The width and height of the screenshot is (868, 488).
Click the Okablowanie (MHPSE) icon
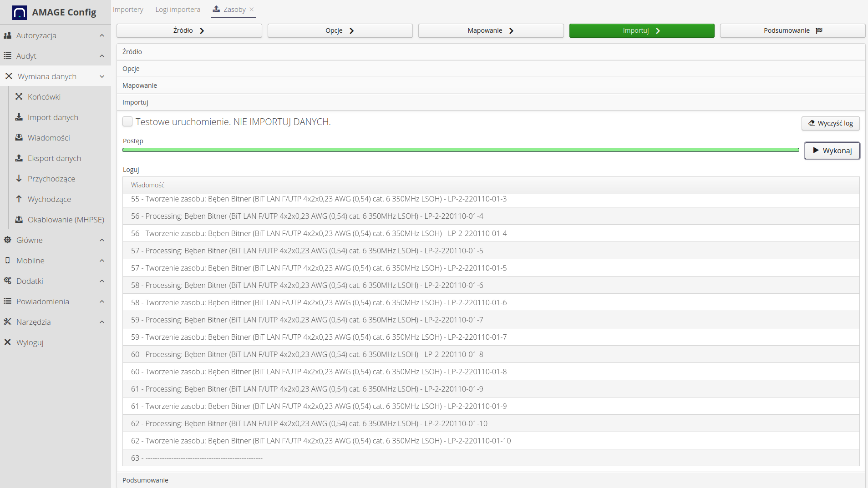pyautogui.click(x=19, y=219)
